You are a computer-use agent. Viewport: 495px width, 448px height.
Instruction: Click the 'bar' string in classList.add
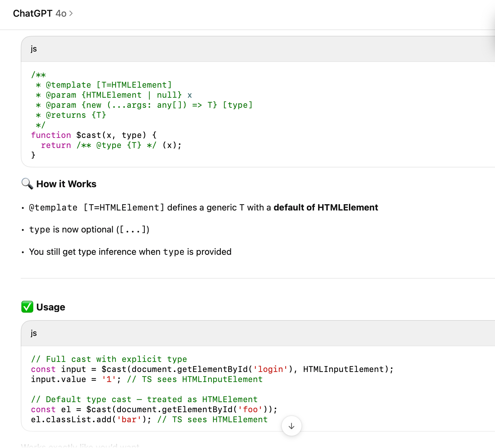point(129,419)
